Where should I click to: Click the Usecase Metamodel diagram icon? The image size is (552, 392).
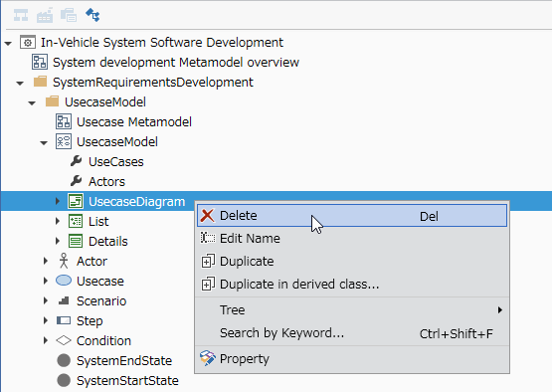[x=64, y=121]
